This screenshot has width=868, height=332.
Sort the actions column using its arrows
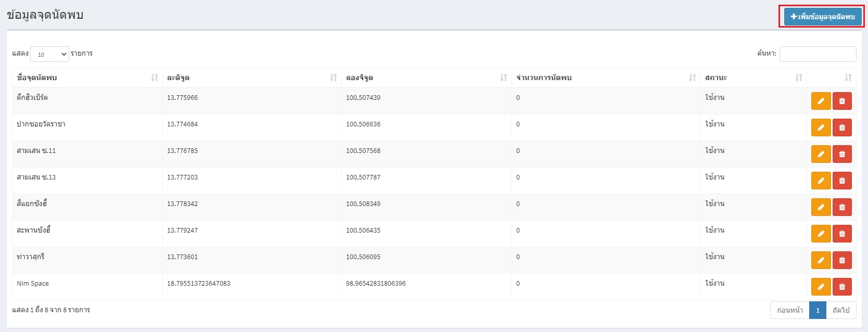click(x=848, y=78)
